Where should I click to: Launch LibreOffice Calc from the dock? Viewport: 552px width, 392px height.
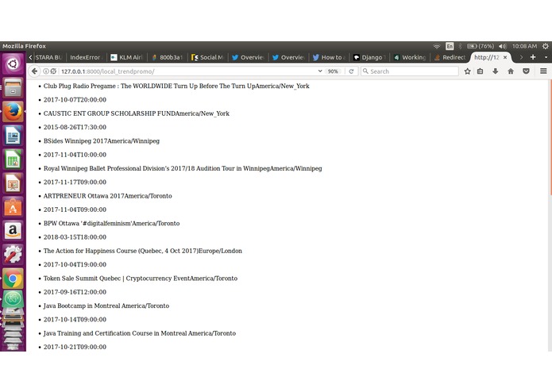pyautogui.click(x=13, y=159)
